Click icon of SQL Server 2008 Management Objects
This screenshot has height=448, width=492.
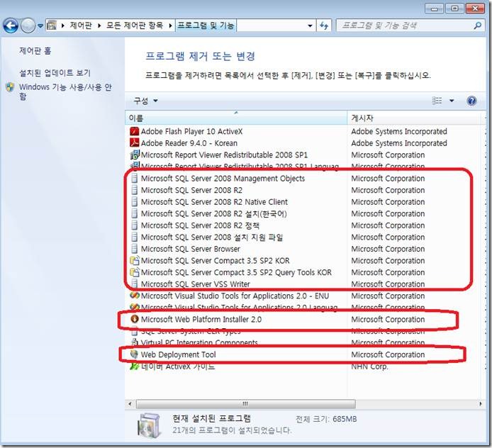[x=134, y=178]
